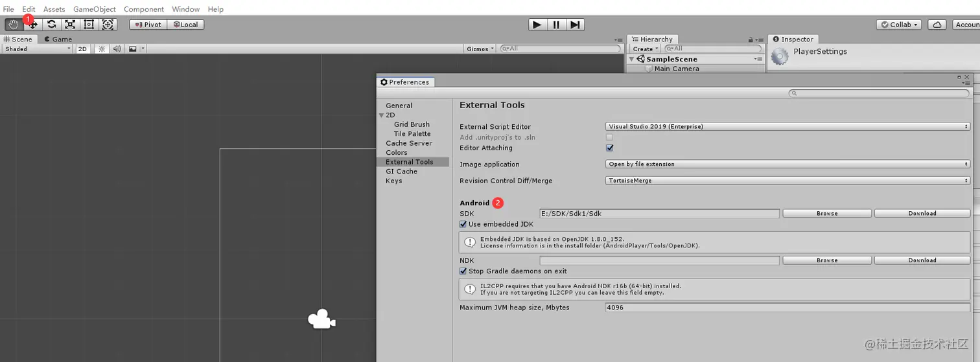
Task: Select Main Camera in Hierarchy
Action: tap(677, 69)
